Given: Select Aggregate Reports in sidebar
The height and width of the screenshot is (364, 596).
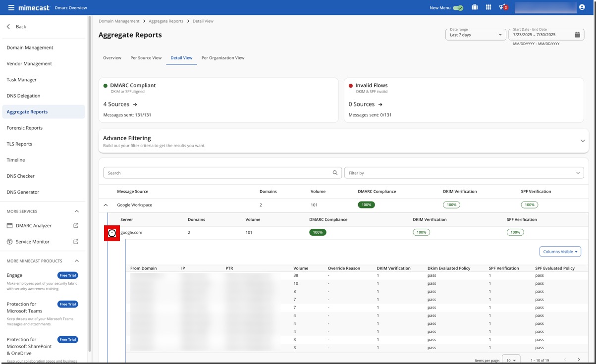Looking at the screenshot, I should [43, 112].
